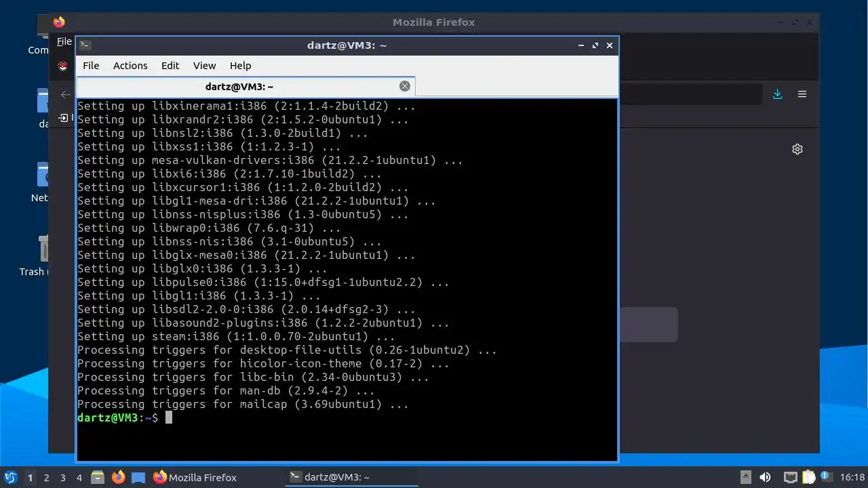Open the removable media tray icon

745,477
